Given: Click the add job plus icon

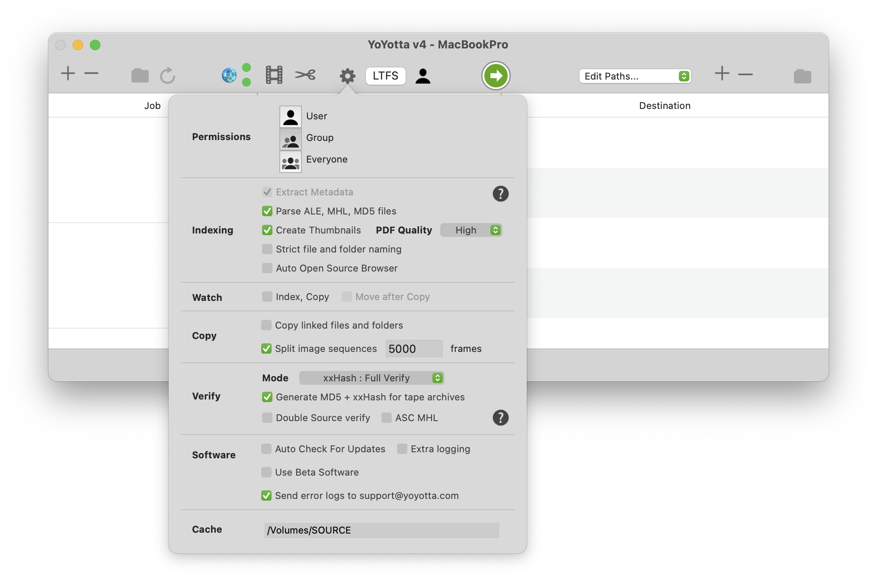Looking at the screenshot, I should click(68, 73).
